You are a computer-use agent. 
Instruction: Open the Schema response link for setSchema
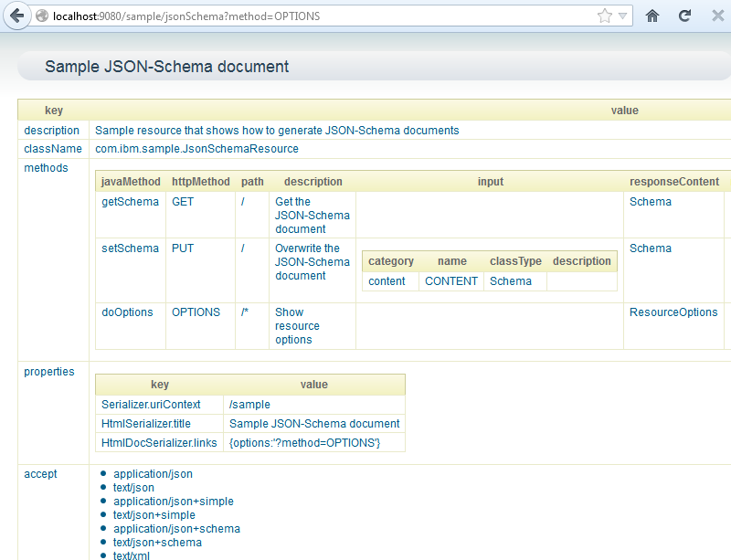650,248
